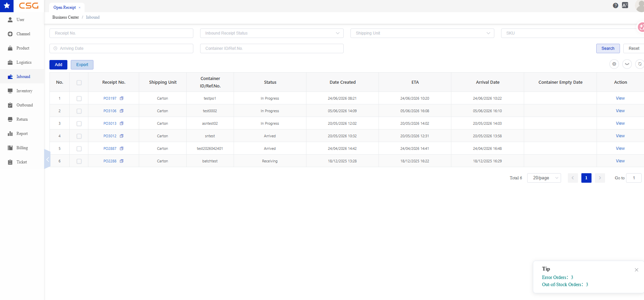Screen dimensions: 644x300
Task: View receipt PO3197 details
Action: pyautogui.click(x=620, y=98)
